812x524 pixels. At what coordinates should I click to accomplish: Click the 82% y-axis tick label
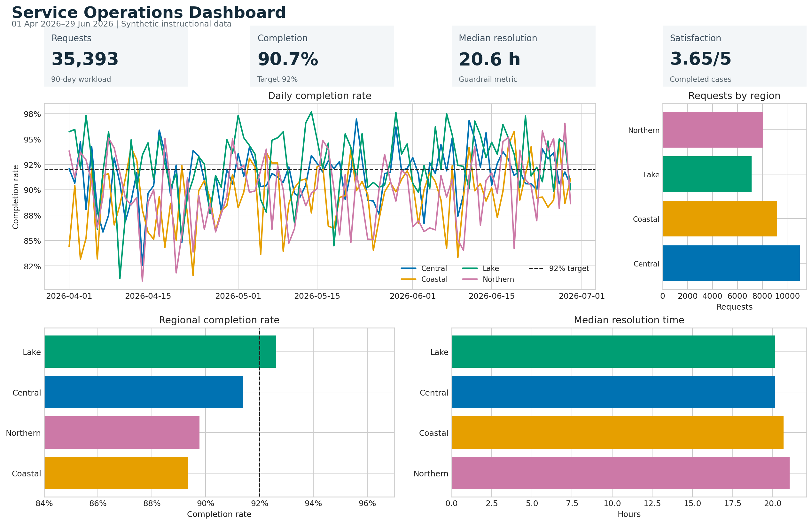32,266
